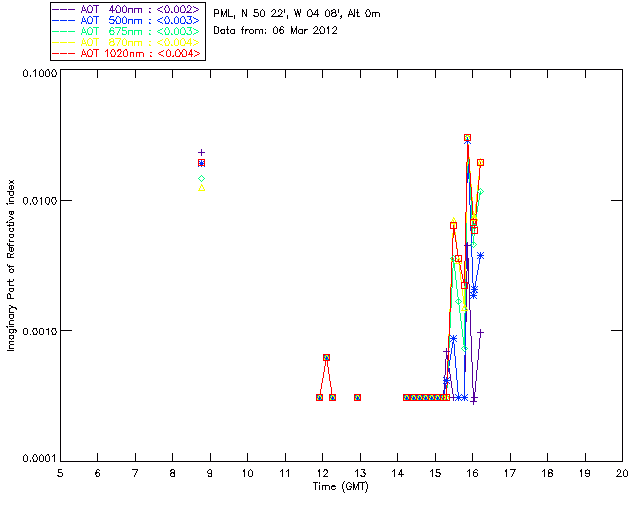Click the 0.0001 y-axis tick label

[39, 459]
